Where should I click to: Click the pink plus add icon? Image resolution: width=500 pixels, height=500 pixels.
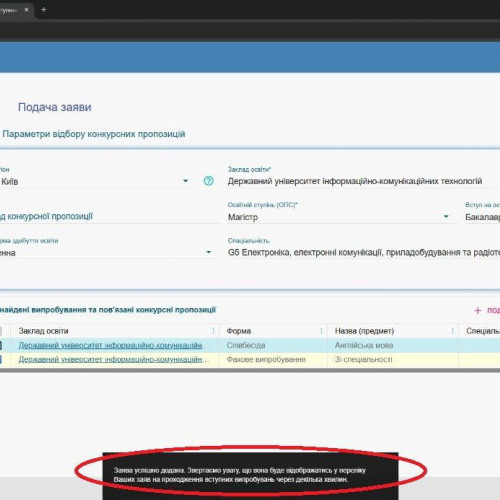(478, 310)
